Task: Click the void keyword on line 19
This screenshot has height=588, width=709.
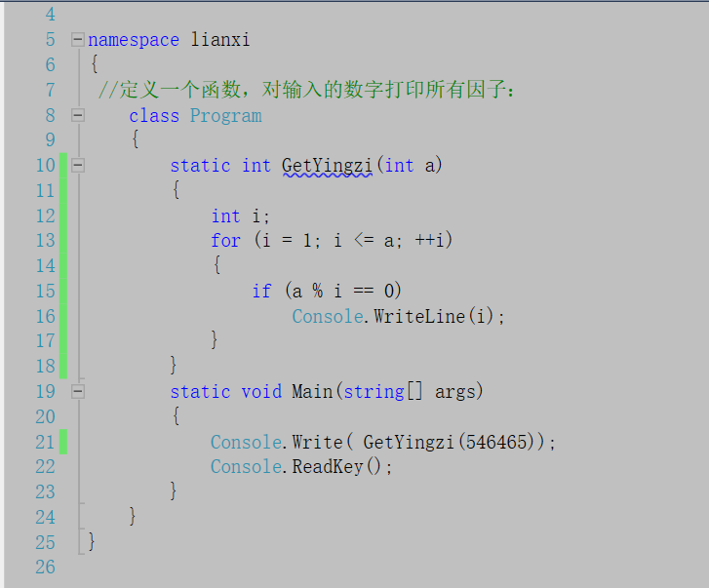Action: point(261,391)
